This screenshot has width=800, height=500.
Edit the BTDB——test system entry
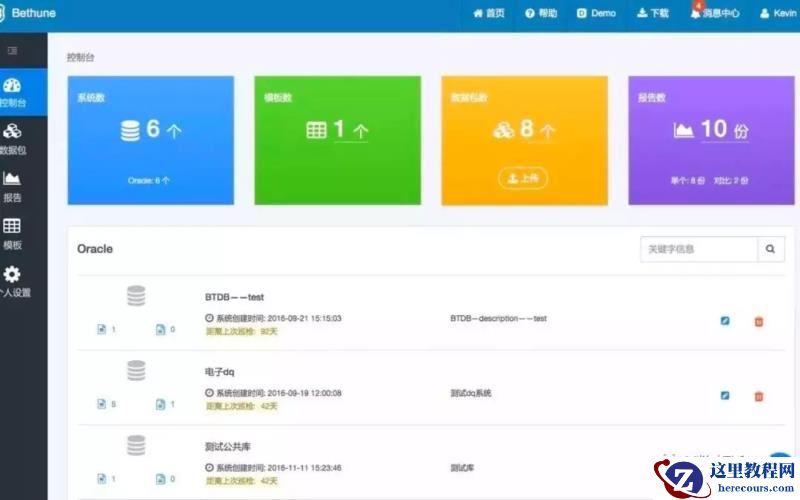pyautogui.click(x=725, y=321)
